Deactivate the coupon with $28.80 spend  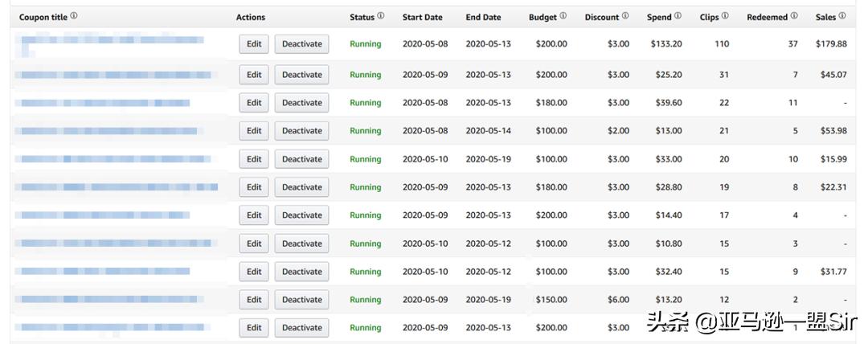(301, 187)
